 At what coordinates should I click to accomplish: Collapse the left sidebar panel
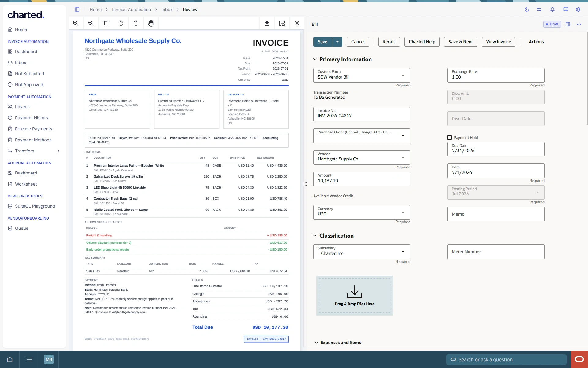pyautogui.click(x=77, y=10)
